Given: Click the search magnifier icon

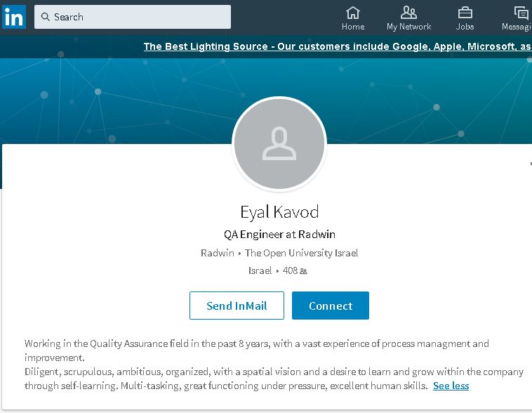Looking at the screenshot, I should click(x=45, y=17).
